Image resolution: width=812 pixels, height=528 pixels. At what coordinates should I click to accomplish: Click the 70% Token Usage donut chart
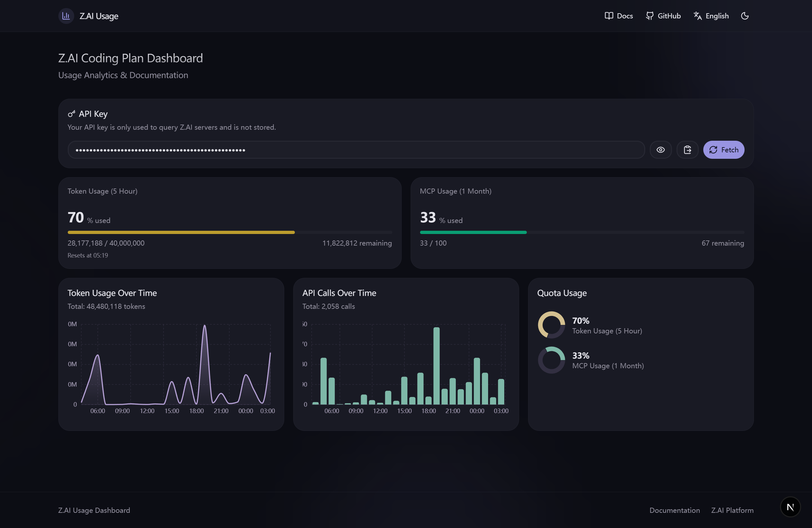pyautogui.click(x=551, y=325)
